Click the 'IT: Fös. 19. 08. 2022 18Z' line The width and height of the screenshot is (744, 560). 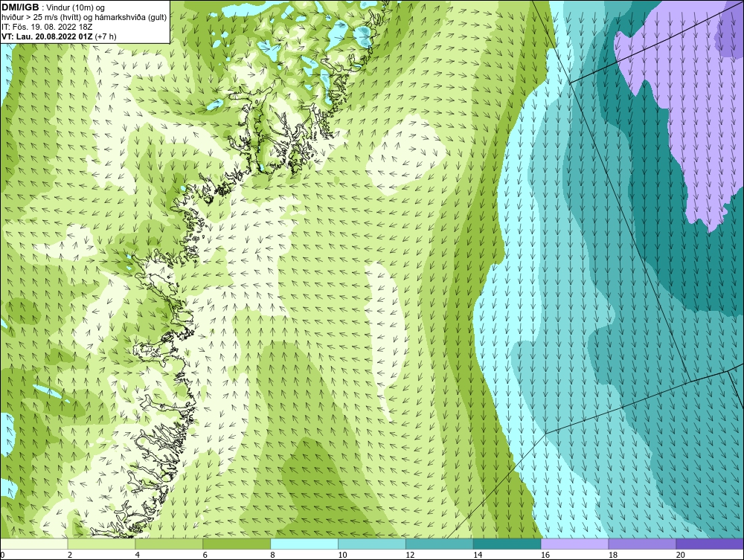click(x=47, y=27)
